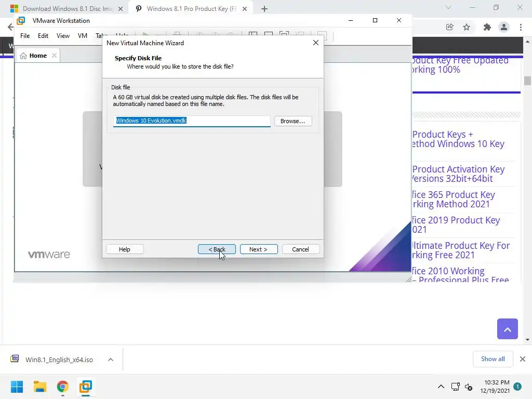Open the Office 2010 Working link
The image size is (532, 399).
pos(460,275)
